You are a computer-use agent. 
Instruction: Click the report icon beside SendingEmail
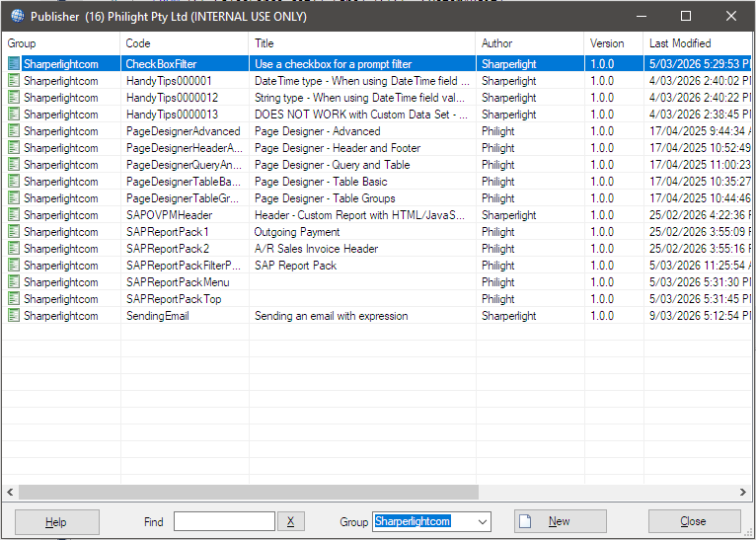click(x=14, y=316)
